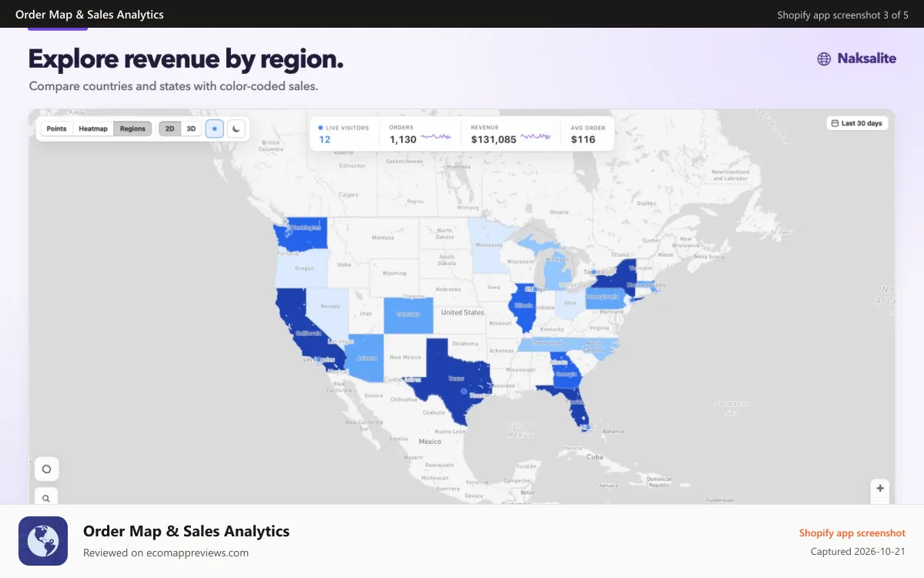Click the Mexico label on map
This screenshot has width=924, height=578.
click(430, 442)
